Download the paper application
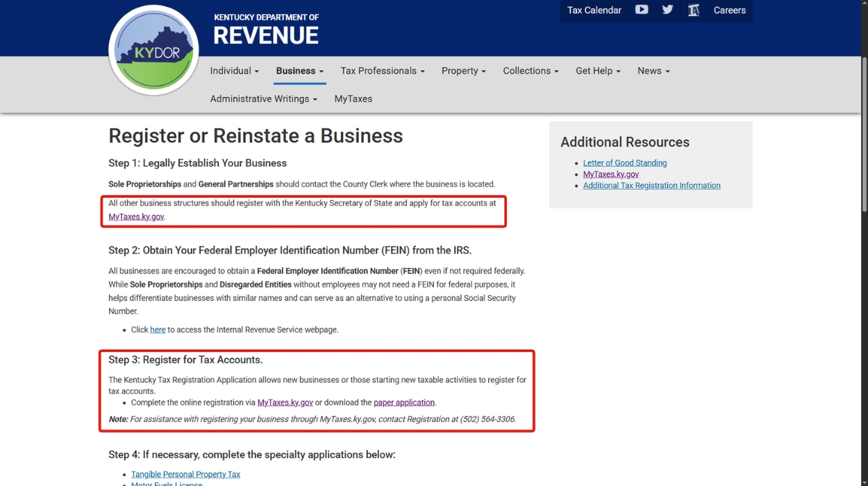 (x=404, y=402)
